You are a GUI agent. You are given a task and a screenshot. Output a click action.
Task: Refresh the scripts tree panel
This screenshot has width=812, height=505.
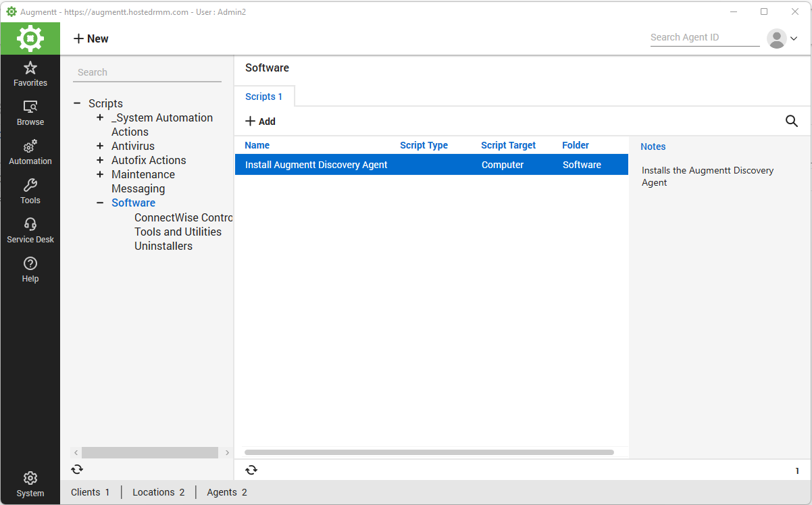[77, 469]
